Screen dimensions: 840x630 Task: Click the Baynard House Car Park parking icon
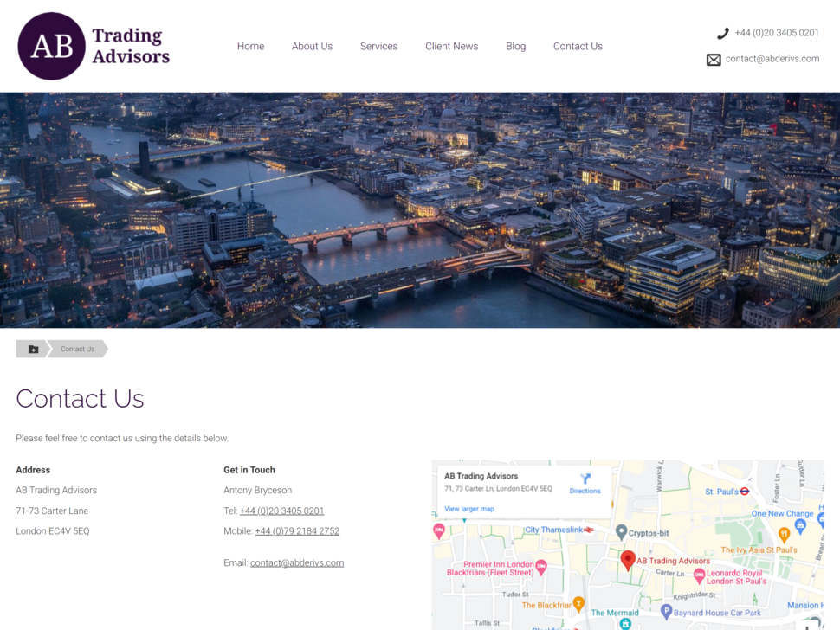click(x=666, y=612)
